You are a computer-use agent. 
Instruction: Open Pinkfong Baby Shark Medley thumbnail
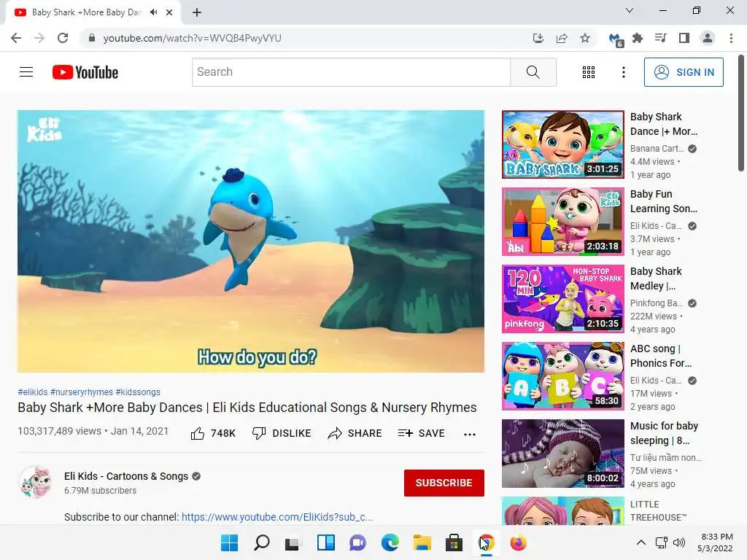(x=563, y=298)
